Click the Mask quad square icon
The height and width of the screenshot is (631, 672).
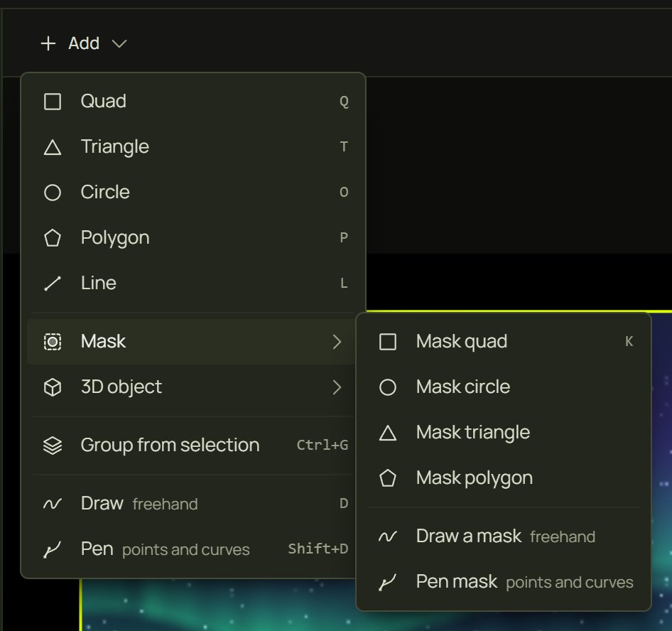click(388, 342)
